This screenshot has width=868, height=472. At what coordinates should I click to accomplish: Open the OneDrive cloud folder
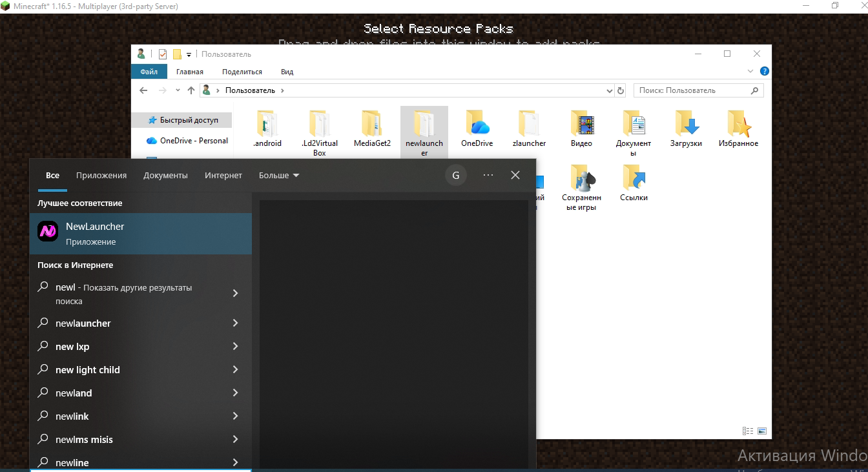point(477,128)
